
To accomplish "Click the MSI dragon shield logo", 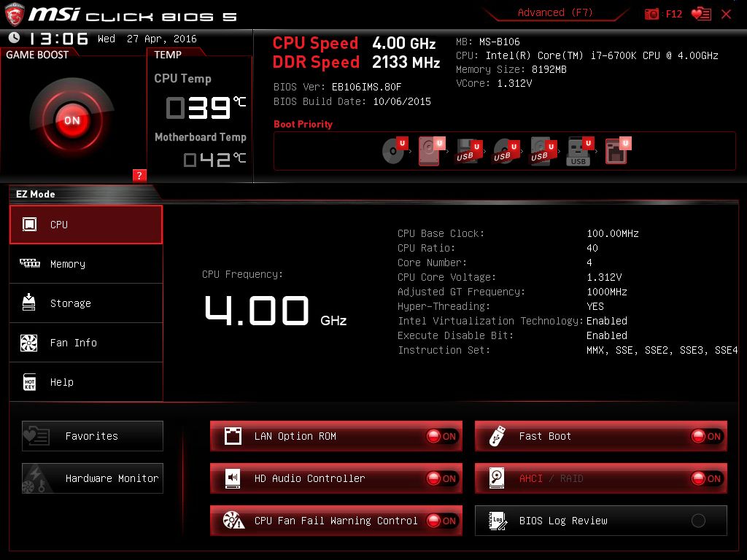I will pos(15,15).
